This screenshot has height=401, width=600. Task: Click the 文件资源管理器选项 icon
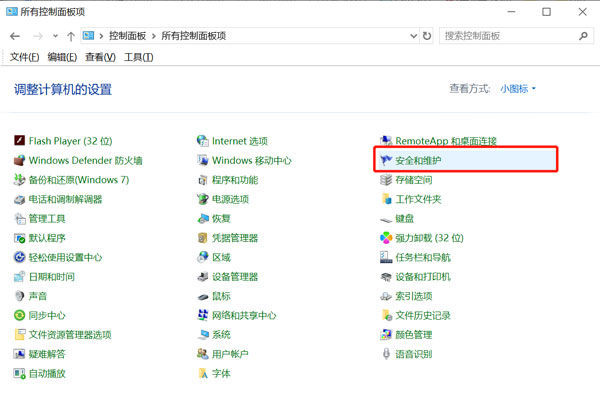(x=20, y=335)
